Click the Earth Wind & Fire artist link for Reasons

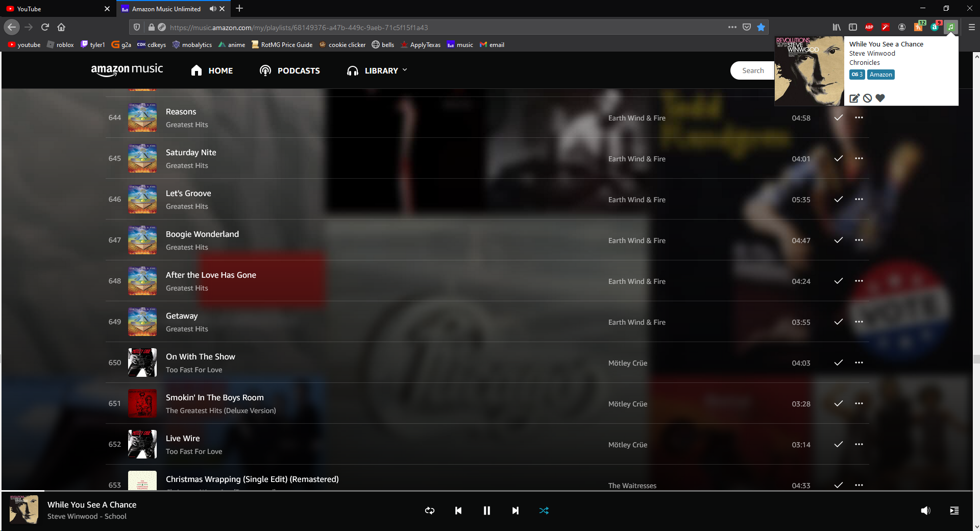tap(637, 118)
